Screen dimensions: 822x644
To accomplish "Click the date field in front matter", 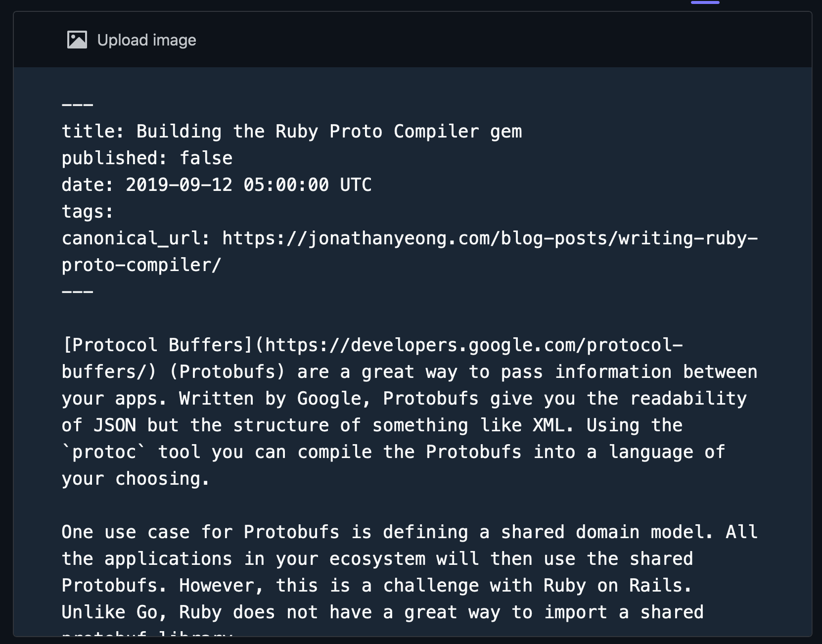I will pos(216,184).
